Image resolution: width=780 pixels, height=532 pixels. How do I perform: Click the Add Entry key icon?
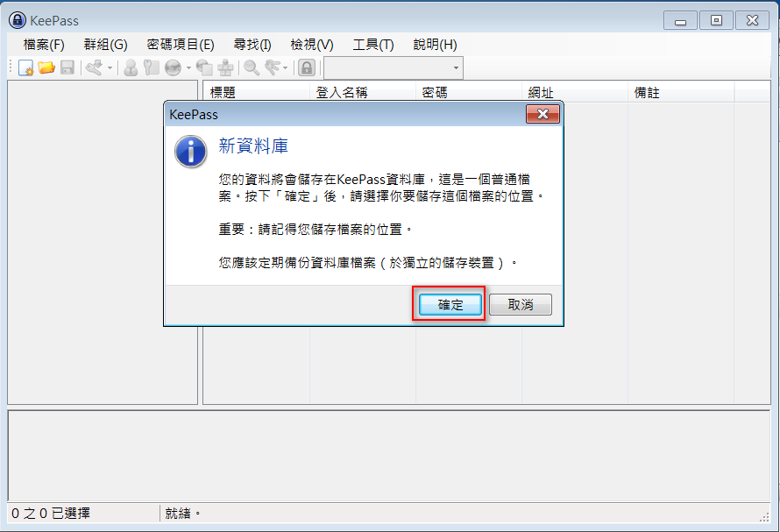click(x=94, y=67)
